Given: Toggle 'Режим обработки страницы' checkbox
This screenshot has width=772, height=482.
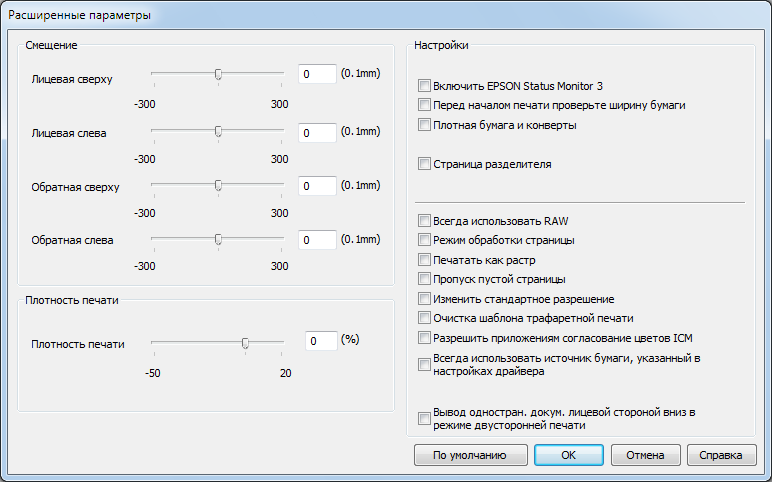Looking at the screenshot, I should (x=425, y=240).
